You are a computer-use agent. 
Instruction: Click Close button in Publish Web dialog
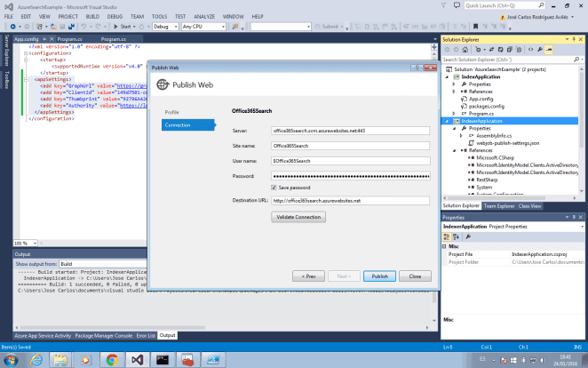click(415, 276)
